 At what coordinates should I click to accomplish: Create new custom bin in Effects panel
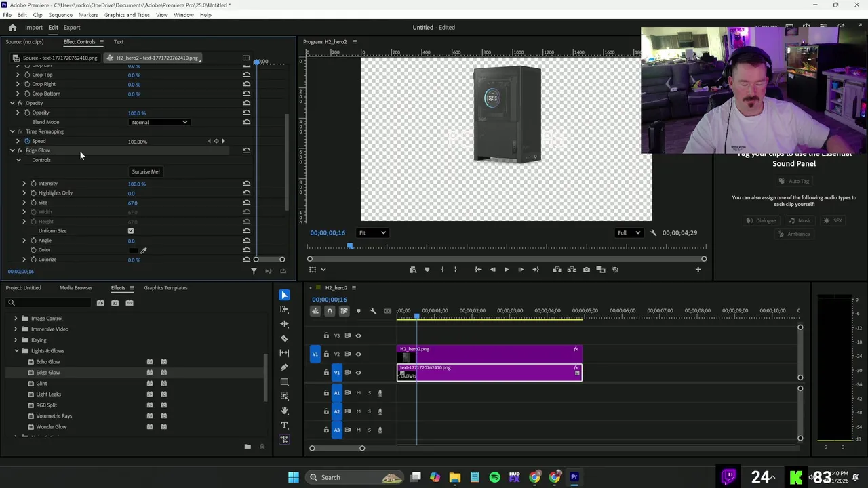point(248,447)
